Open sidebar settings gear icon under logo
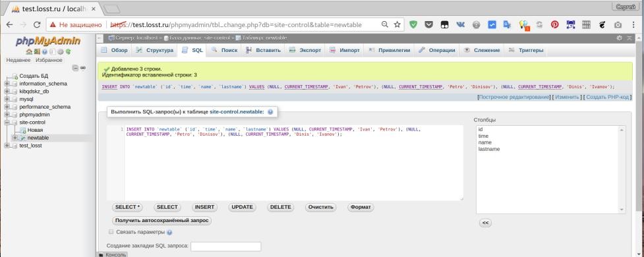644x257 pixels. [61, 51]
